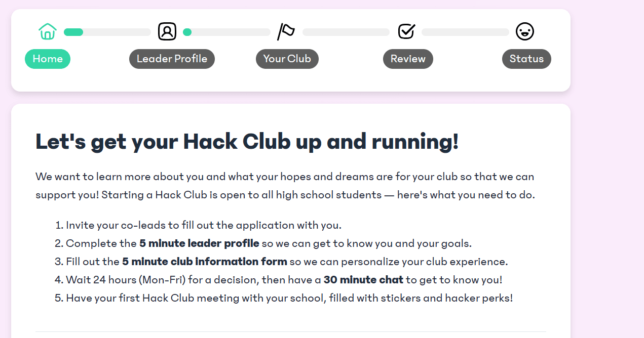Open the Your Club step
The image size is (644, 338).
pyautogui.click(x=287, y=59)
